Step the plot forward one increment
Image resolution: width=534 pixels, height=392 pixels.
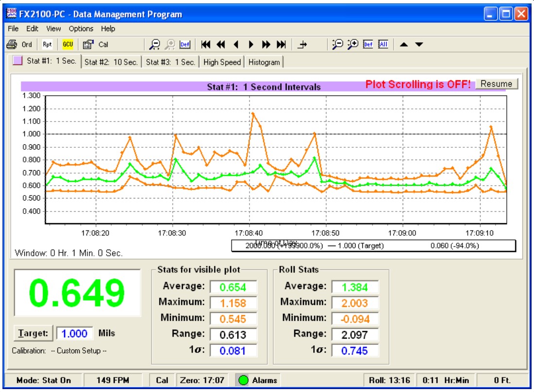[x=251, y=44]
